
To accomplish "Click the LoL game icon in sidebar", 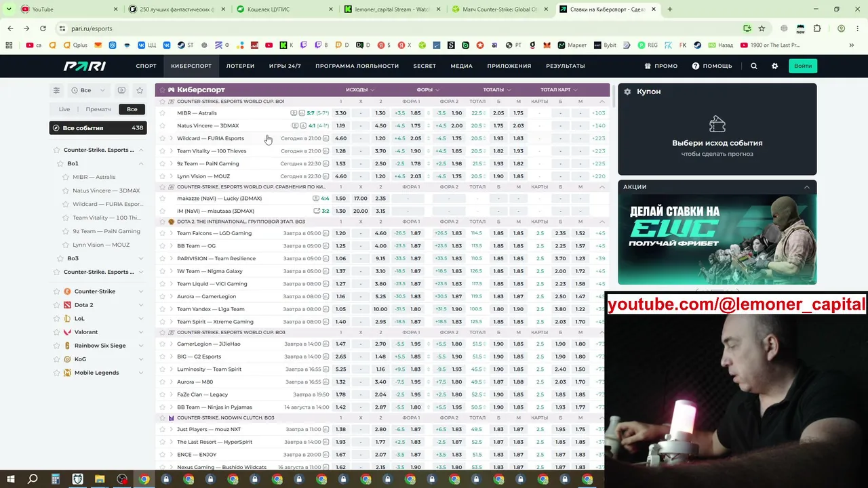I will tap(67, 319).
